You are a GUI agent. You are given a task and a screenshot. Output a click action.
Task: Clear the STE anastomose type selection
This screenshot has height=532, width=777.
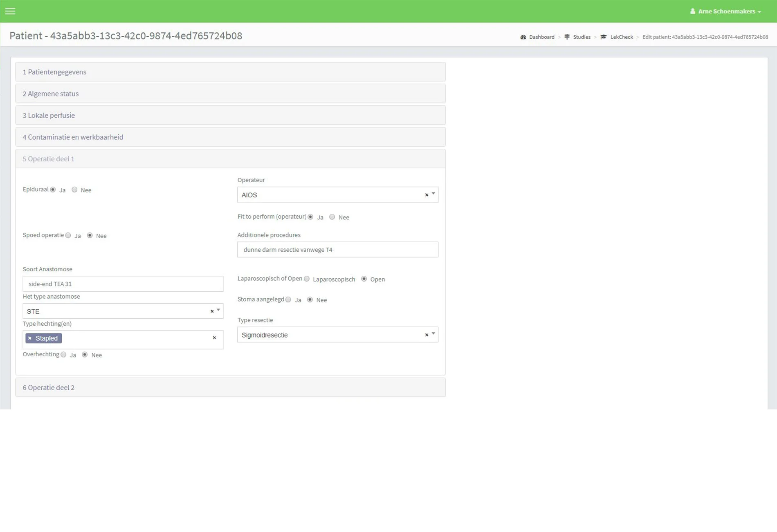(x=212, y=311)
